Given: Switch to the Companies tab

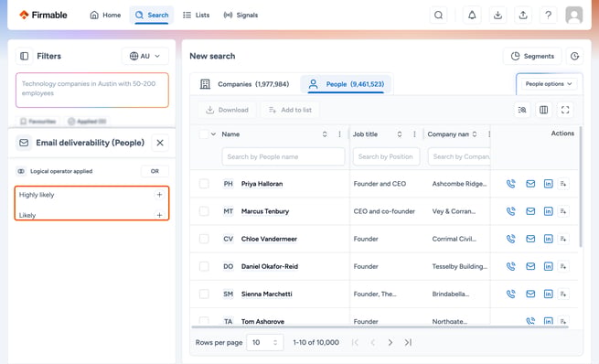Looking at the screenshot, I should [245, 84].
